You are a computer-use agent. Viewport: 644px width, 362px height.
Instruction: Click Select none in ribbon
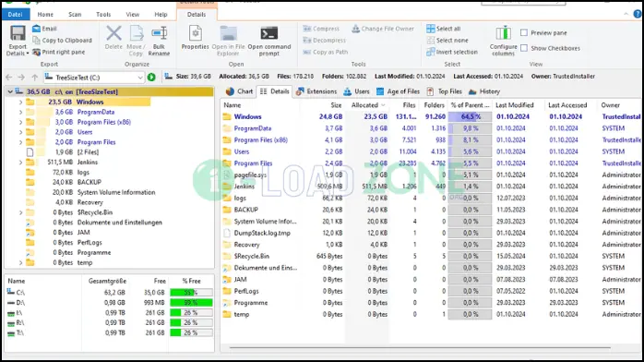point(447,41)
